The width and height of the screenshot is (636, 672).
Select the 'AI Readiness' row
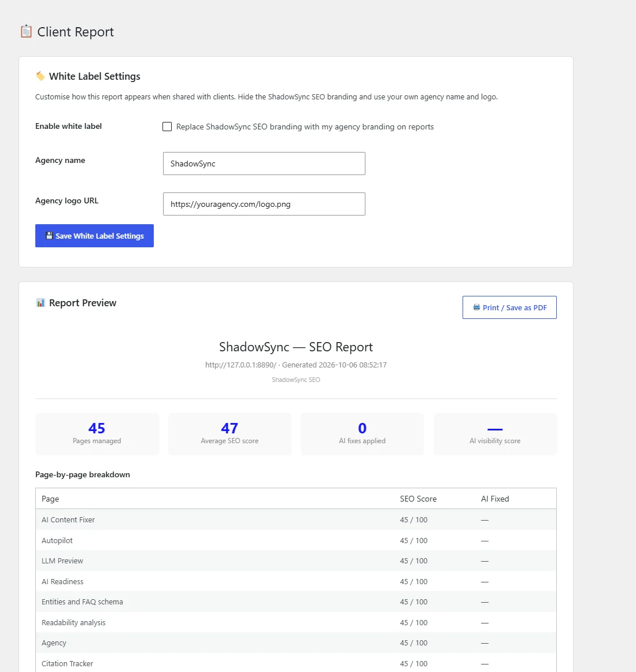point(296,581)
